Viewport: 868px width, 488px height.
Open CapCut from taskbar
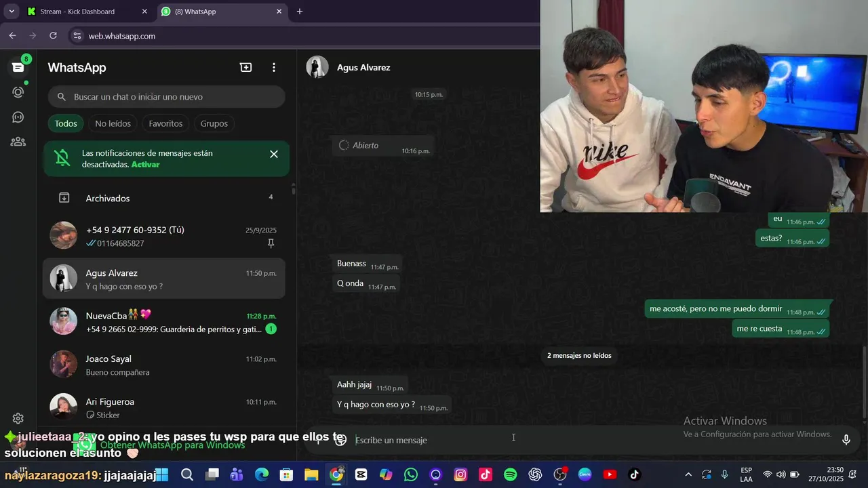[x=361, y=474]
